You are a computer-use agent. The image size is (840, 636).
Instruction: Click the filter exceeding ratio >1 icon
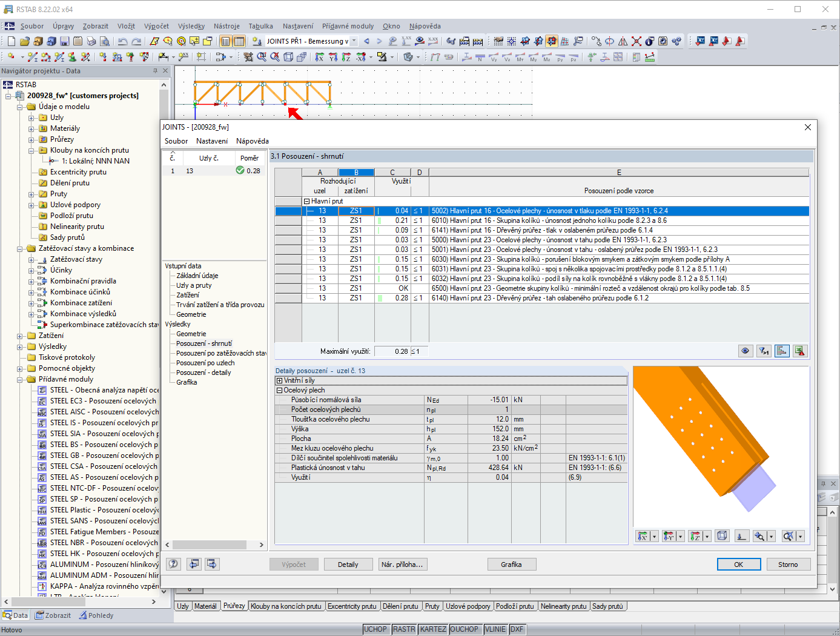coord(764,351)
